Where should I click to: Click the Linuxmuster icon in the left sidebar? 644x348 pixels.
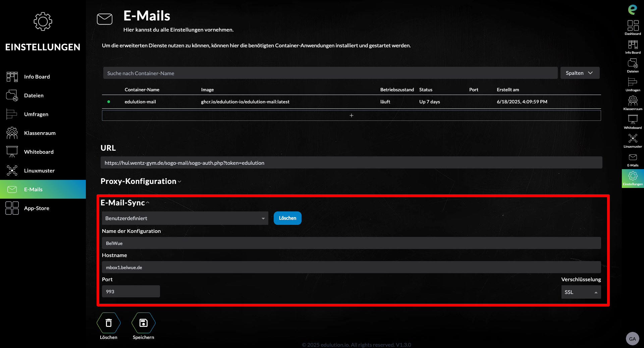(12, 170)
